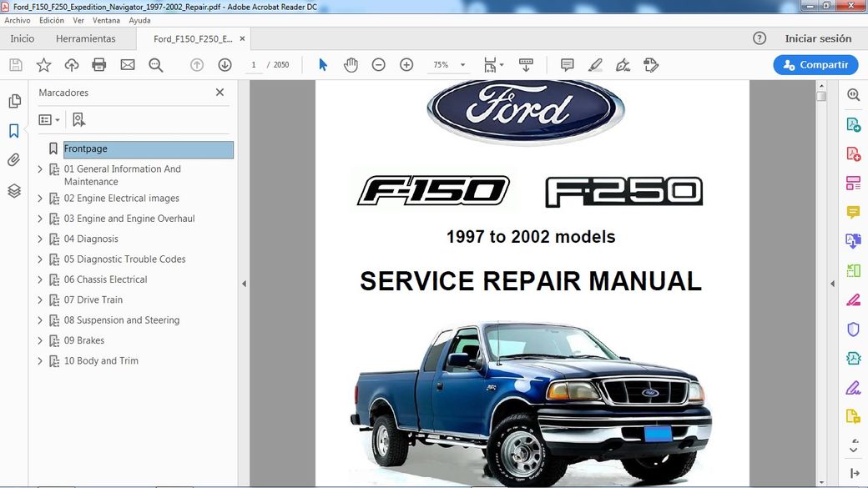Go to next page with down arrow
Image resolution: width=868 pixels, height=488 pixels.
point(224,64)
